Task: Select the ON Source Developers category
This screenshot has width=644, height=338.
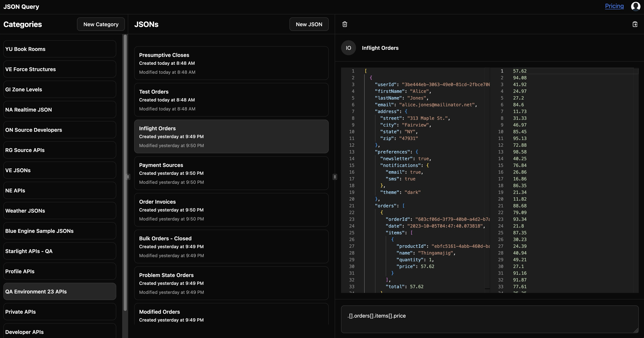Action: click(60, 130)
